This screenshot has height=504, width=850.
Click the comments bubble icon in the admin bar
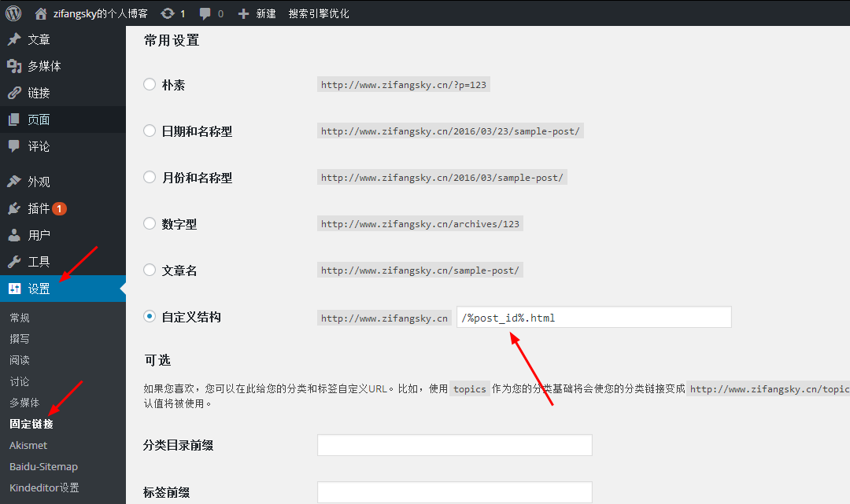pos(205,14)
